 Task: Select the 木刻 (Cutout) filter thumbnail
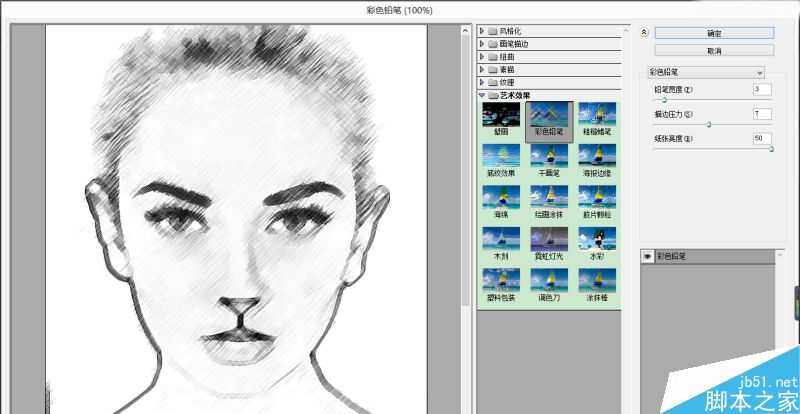[502, 240]
